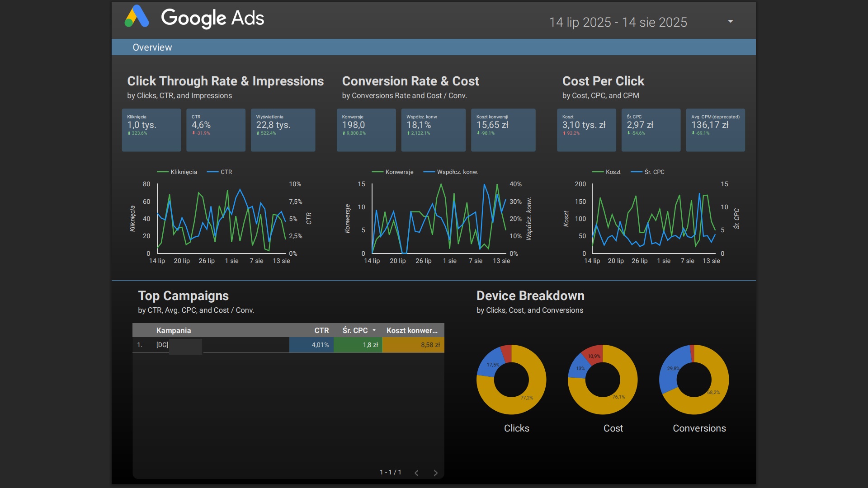Toggle the Konwersje legend entry
The width and height of the screenshot is (868, 488).
click(392, 172)
